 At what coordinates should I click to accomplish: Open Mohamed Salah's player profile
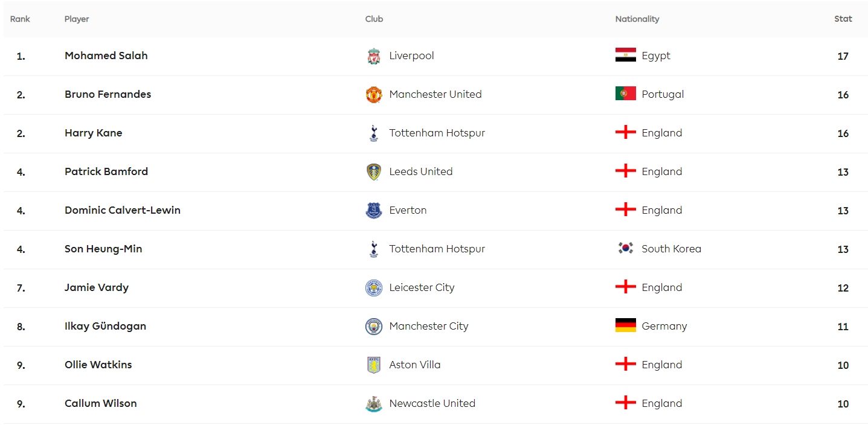coord(106,56)
